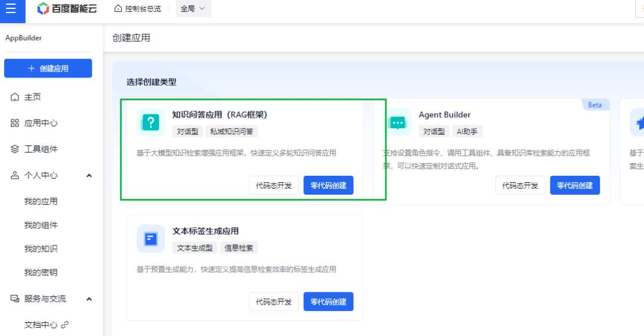Collapse the 个人中心 section chevron

click(x=89, y=176)
